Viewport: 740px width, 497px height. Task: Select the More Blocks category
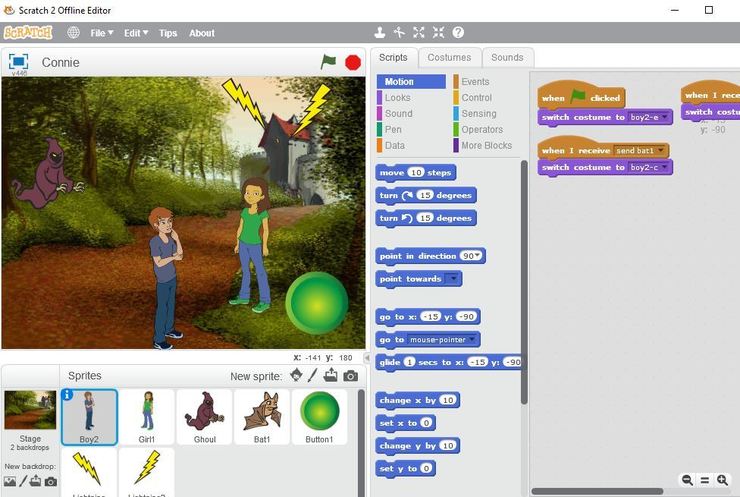tap(487, 145)
